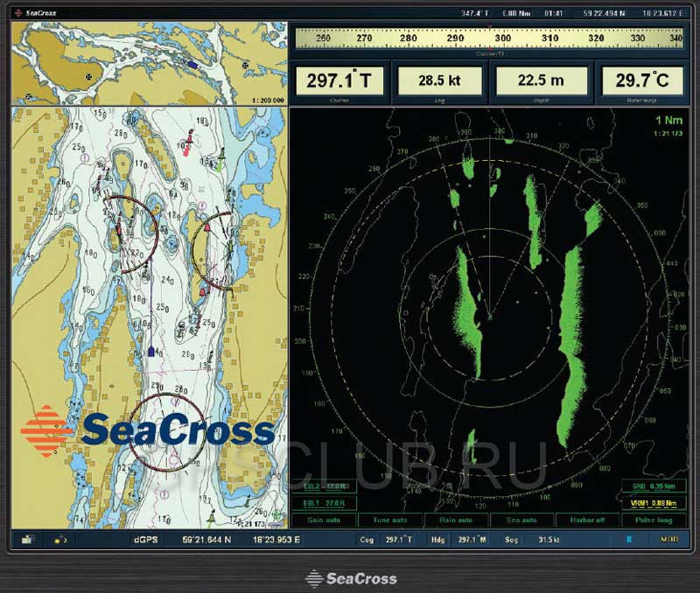Click 59 22.494 N cursor latitude
This screenshot has height=593, width=700.
click(x=604, y=13)
